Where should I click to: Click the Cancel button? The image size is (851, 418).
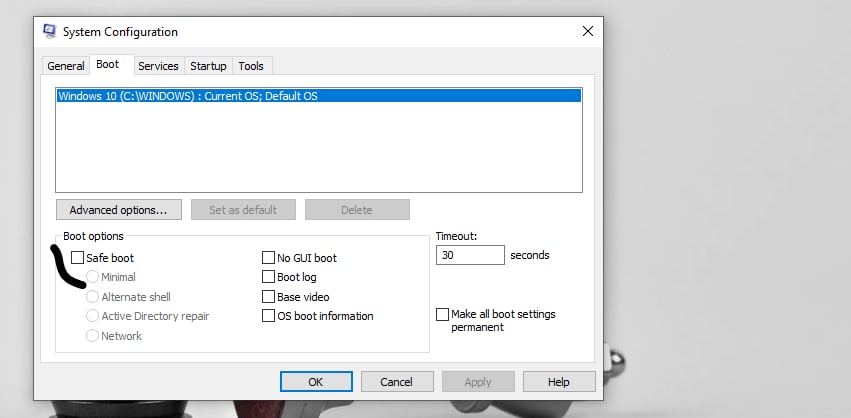pos(397,382)
